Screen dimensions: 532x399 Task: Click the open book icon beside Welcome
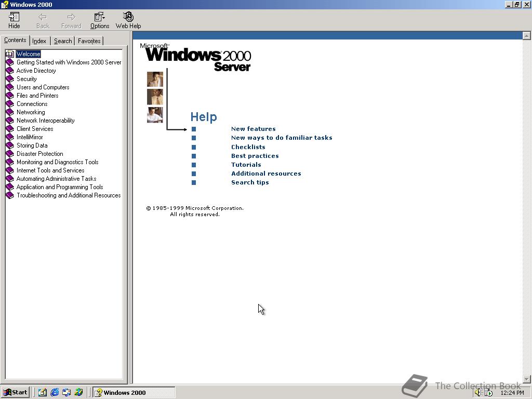10,54
